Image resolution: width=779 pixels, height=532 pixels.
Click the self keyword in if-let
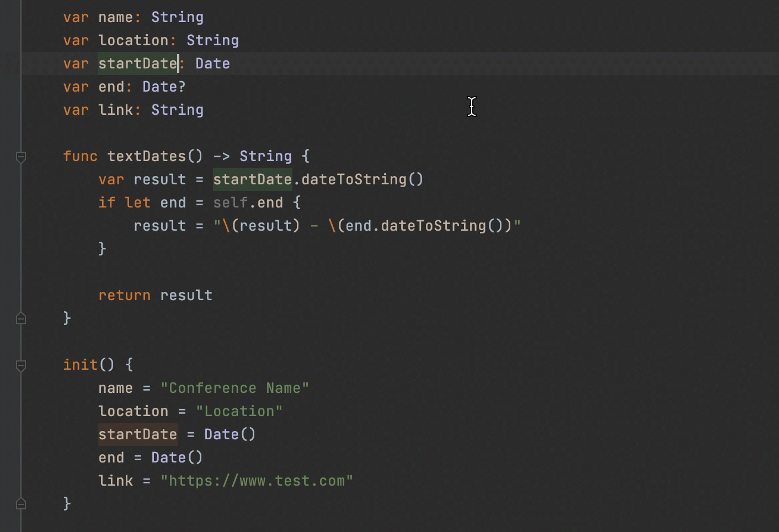230,203
